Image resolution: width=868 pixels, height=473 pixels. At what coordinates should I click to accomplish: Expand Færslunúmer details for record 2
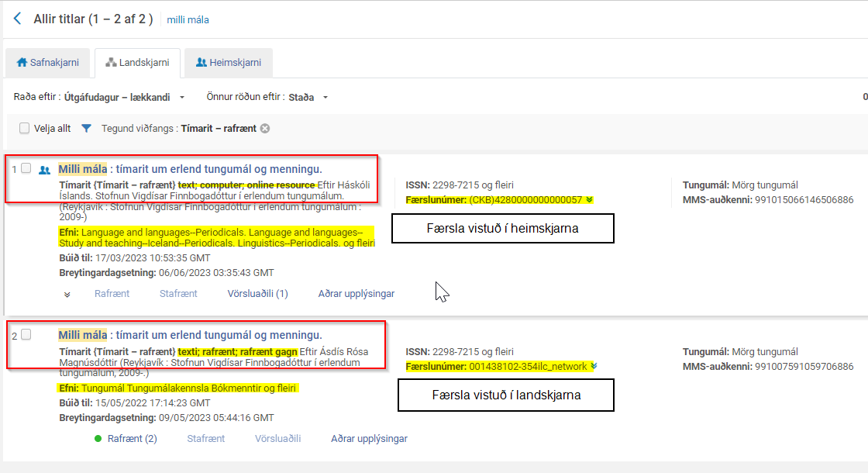click(594, 366)
